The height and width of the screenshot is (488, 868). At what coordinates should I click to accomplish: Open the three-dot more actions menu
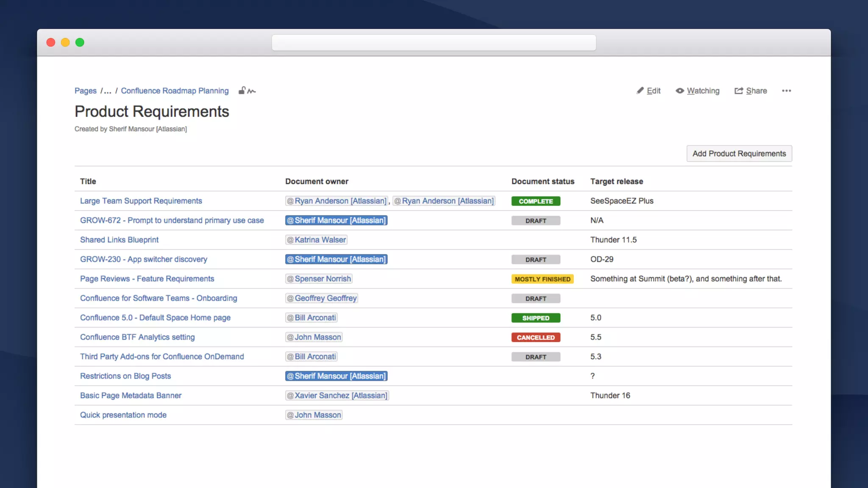point(786,91)
